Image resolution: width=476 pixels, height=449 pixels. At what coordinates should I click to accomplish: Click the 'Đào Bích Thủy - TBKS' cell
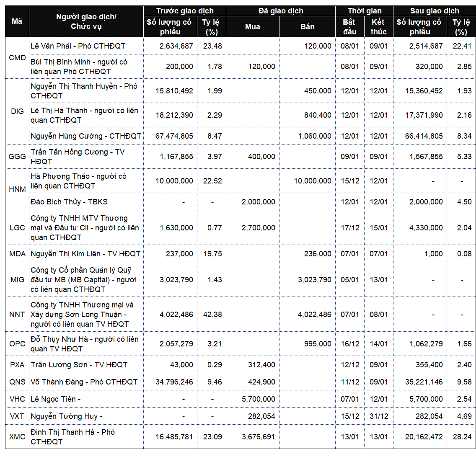coord(69,202)
